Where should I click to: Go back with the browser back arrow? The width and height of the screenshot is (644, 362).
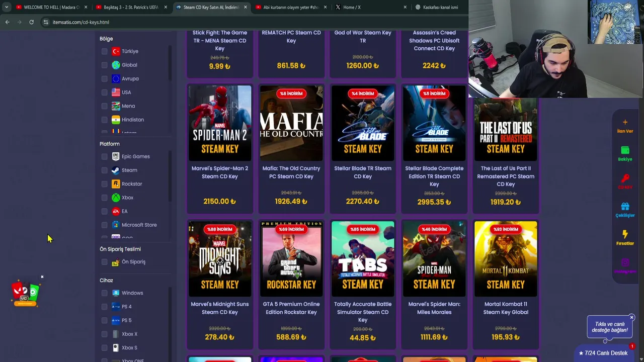click(7, 22)
